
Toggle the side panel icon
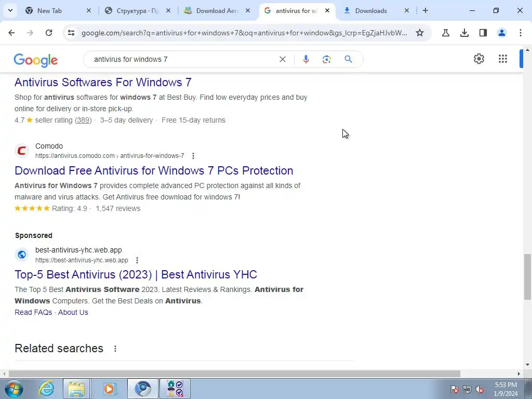coord(483,33)
